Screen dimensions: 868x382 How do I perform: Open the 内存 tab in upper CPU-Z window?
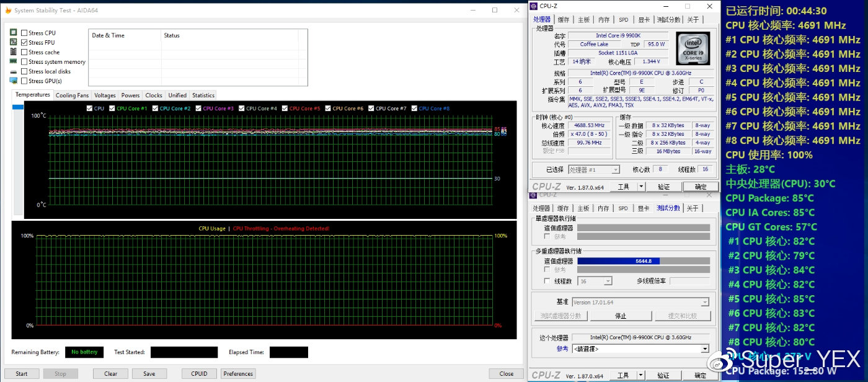604,20
